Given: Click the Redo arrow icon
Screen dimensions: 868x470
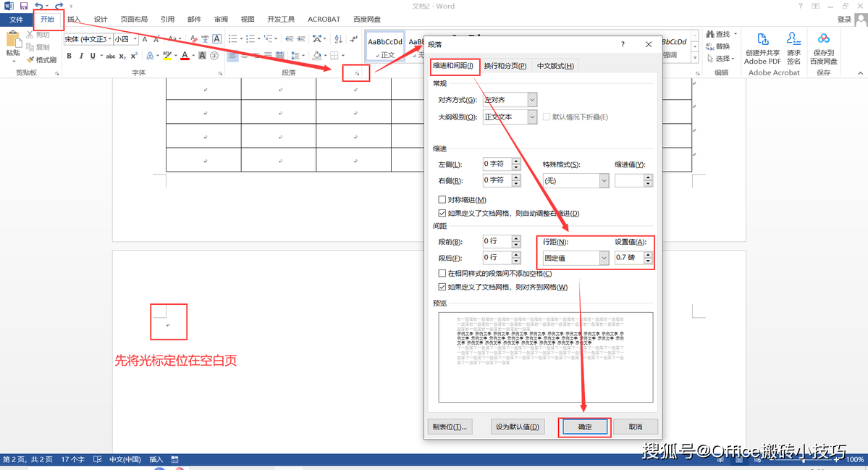Looking at the screenshot, I should 59,6.
